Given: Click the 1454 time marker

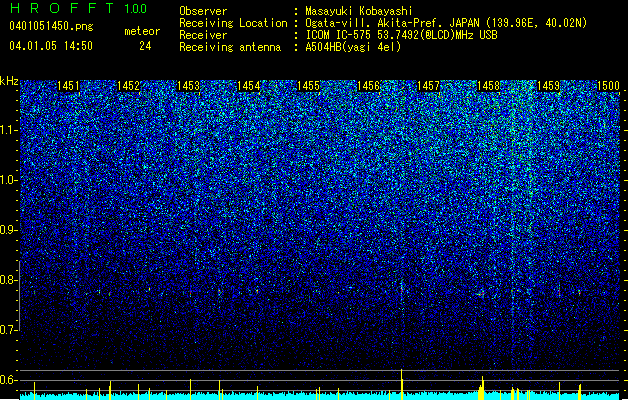Looking at the screenshot, I should [x=249, y=86].
